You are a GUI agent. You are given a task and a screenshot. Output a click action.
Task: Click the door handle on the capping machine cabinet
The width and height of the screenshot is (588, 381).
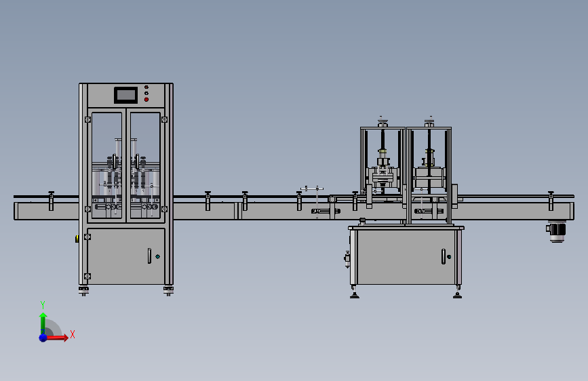pyautogui.click(x=444, y=257)
